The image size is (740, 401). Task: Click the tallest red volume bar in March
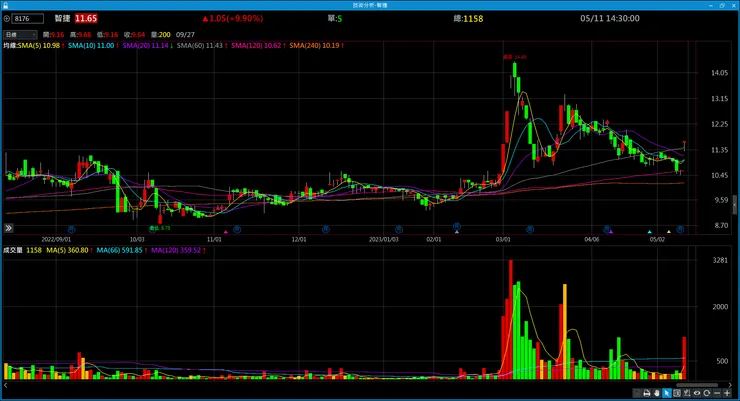tap(511, 319)
